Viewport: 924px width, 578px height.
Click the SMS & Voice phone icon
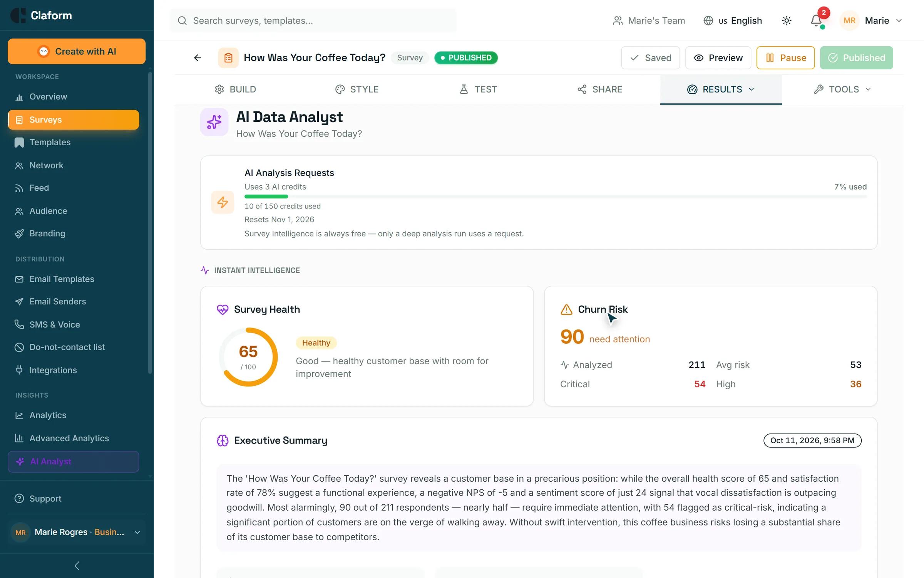pyautogui.click(x=19, y=324)
